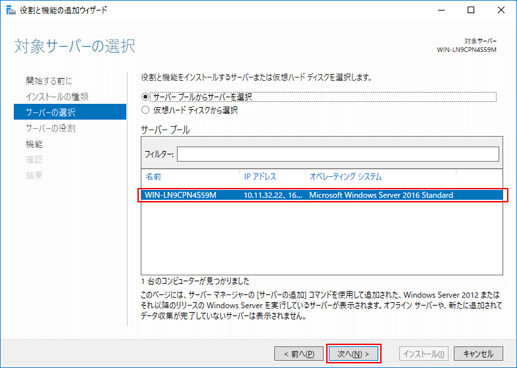
Task: Click the 1 台のコンピューターが見つかりました text
Action: (x=195, y=281)
